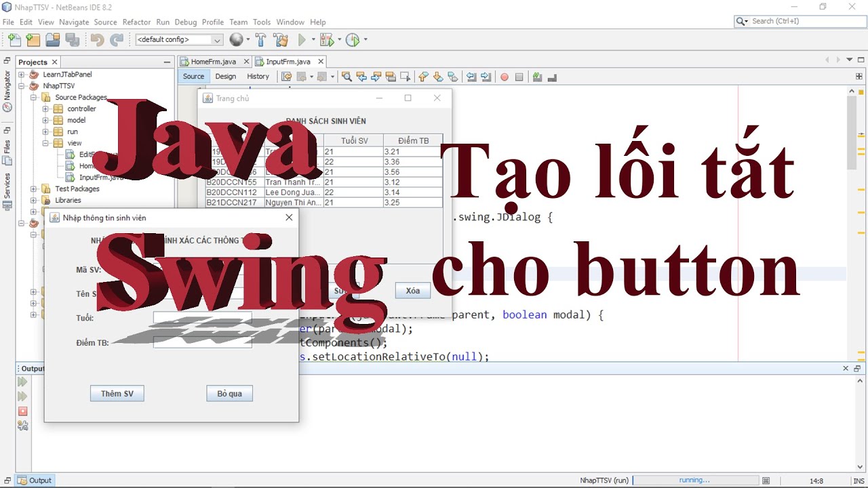This screenshot has height=488, width=868.
Task: Click the New Project toolbar icon
Action: 33,40
